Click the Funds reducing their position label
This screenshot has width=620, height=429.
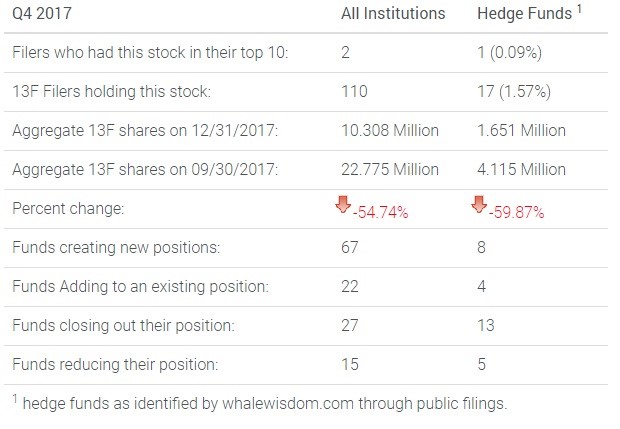113,365
